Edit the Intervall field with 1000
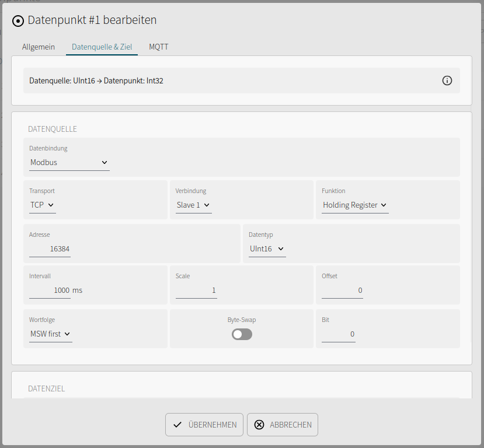 (x=50, y=290)
